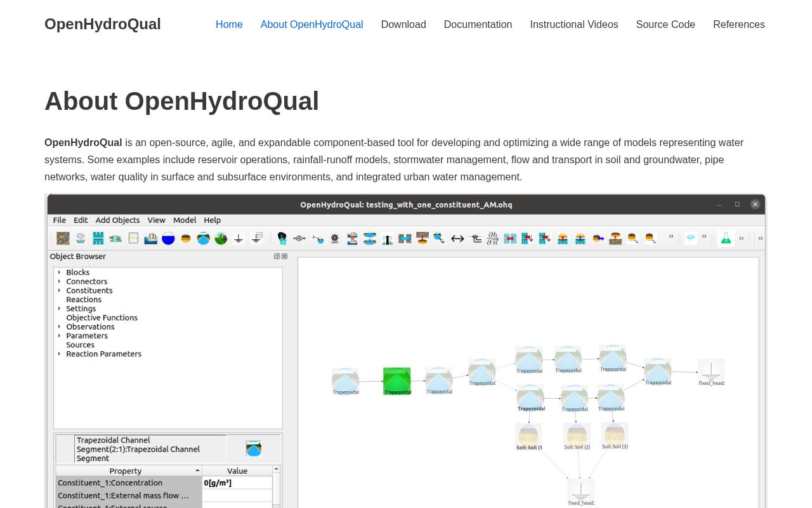Expand the Blocks tree item
This screenshot has width=812, height=508.
[60, 272]
